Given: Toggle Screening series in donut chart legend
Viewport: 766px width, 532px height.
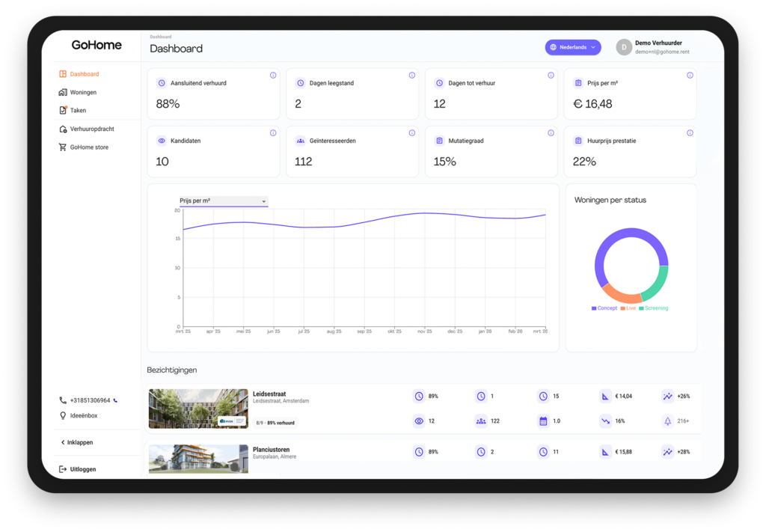Looking at the screenshot, I should (653, 308).
